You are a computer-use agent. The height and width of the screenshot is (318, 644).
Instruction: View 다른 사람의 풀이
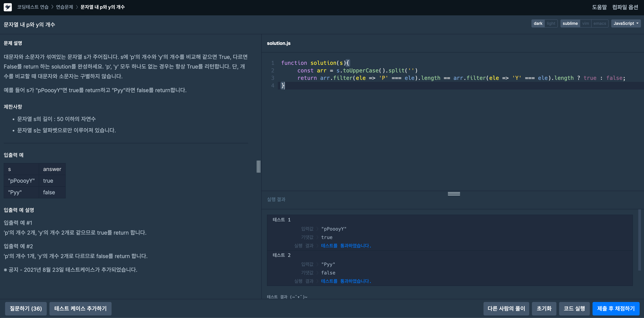click(x=506, y=308)
